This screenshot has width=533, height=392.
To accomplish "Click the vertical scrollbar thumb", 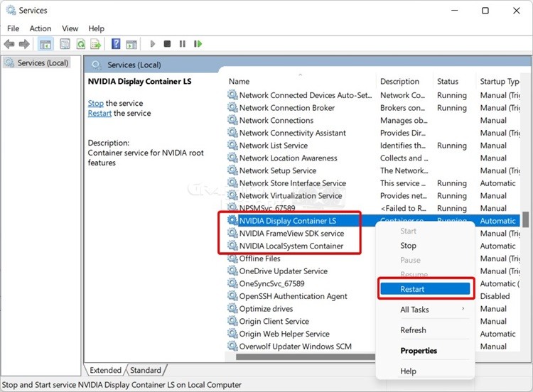I will tap(525, 219).
